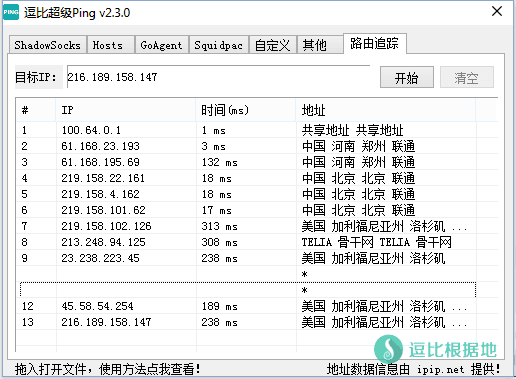Open the 自定义 tab

click(x=272, y=45)
